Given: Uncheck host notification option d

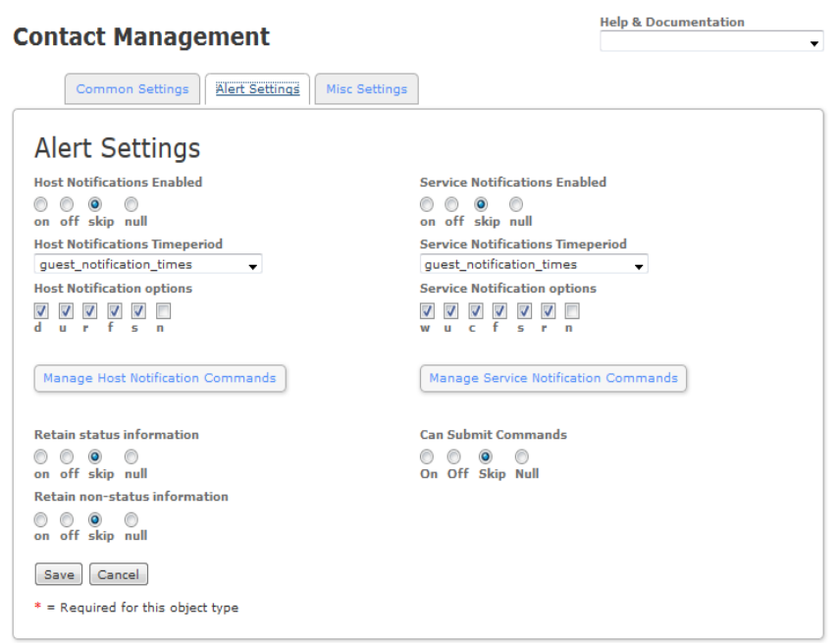Looking at the screenshot, I should [41, 311].
